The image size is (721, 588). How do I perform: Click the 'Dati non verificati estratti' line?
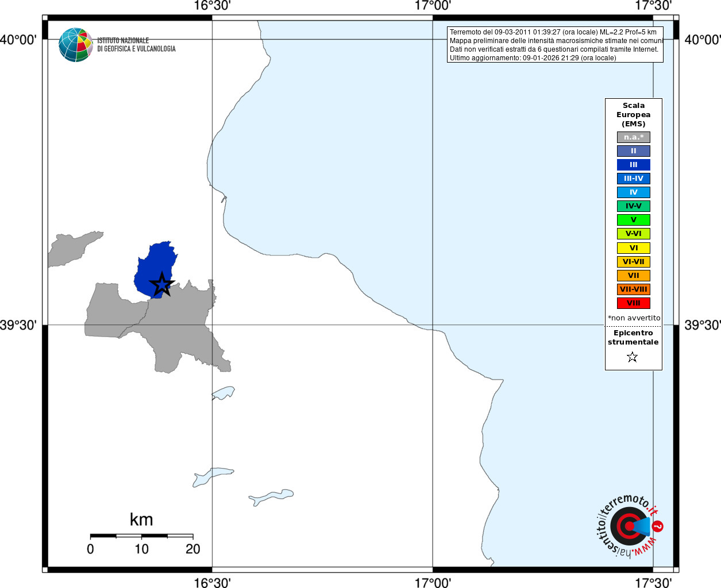click(x=554, y=49)
